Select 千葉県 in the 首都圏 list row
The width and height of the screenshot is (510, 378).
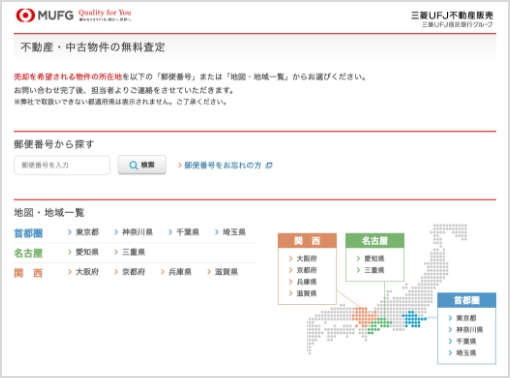[x=188, y=232]
